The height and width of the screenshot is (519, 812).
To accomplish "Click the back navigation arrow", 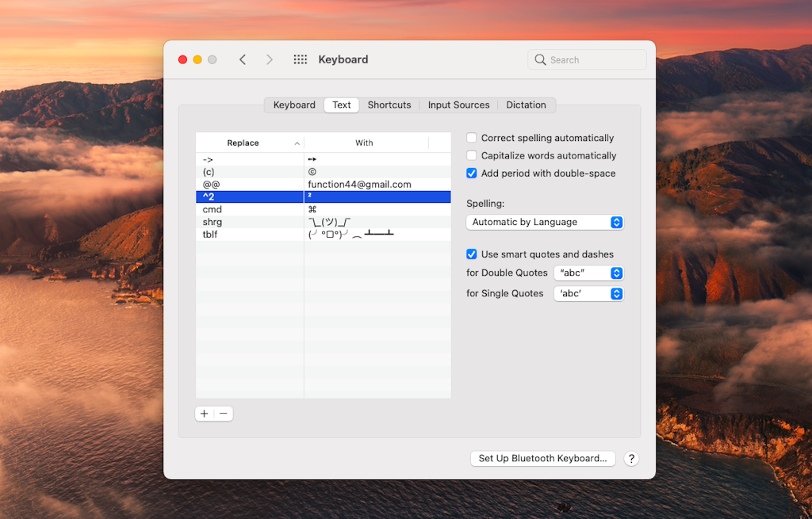I will pos(243,59).
